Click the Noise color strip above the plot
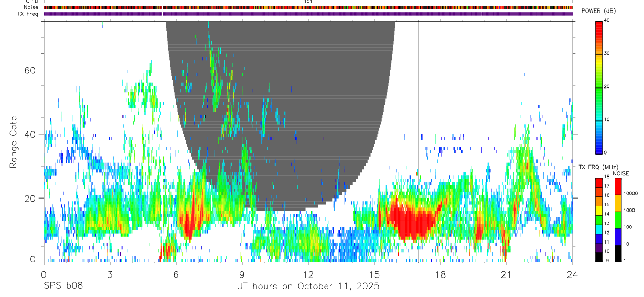The image size is (644, 297). click(308, 7)
